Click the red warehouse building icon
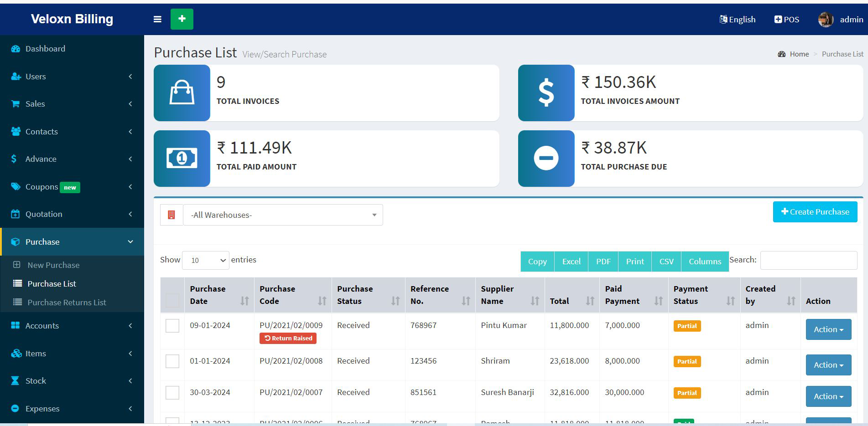 point(172,215)
